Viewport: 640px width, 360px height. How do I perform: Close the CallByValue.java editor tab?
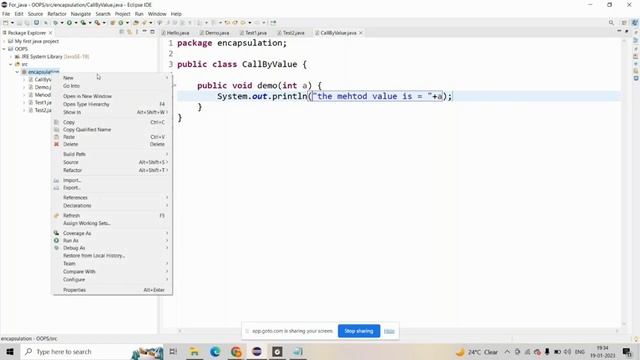(x=361, y=33)
